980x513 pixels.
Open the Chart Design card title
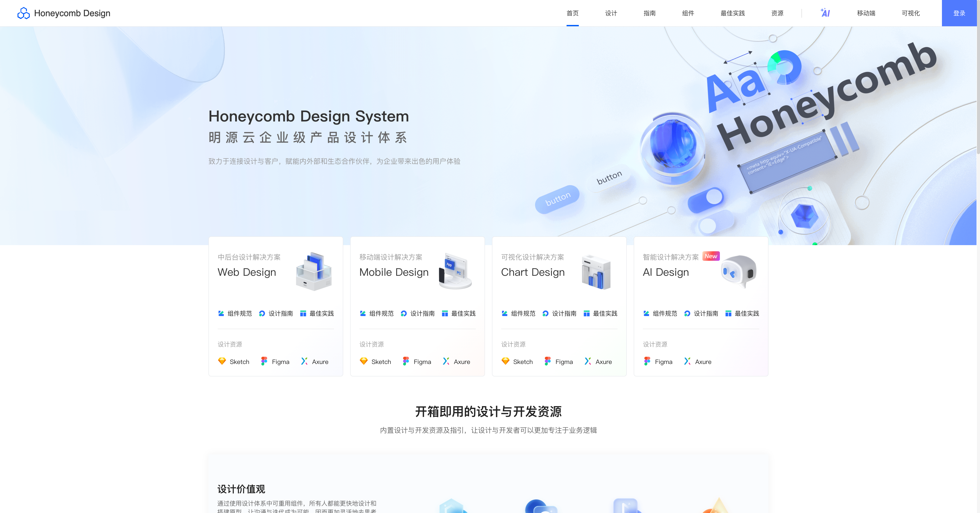pos(533,272)
